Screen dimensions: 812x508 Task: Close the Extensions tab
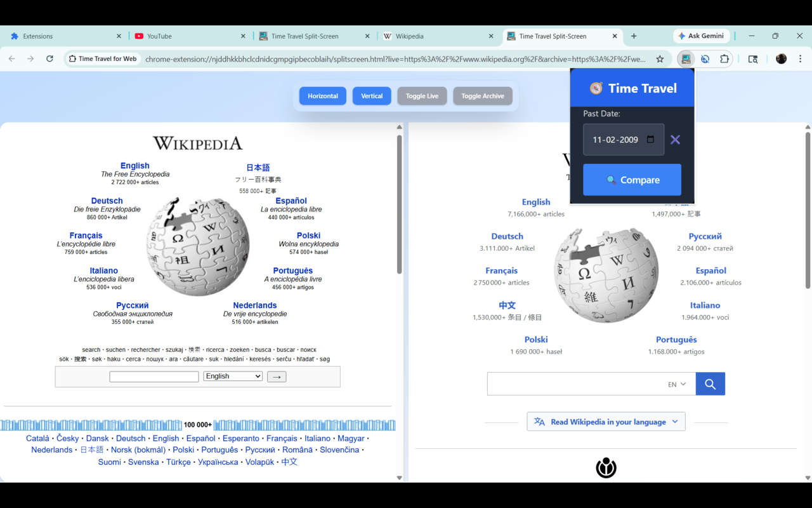(x=119, y=36)
